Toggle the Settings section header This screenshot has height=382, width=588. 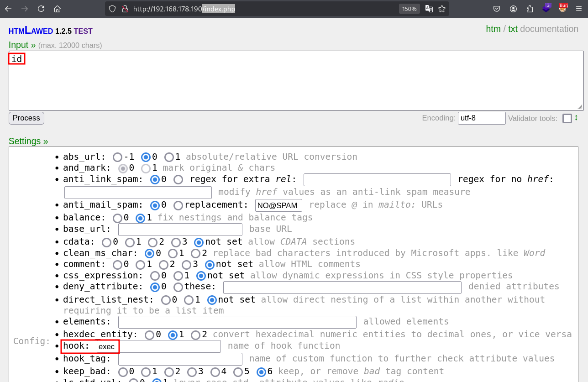point(28,141)
